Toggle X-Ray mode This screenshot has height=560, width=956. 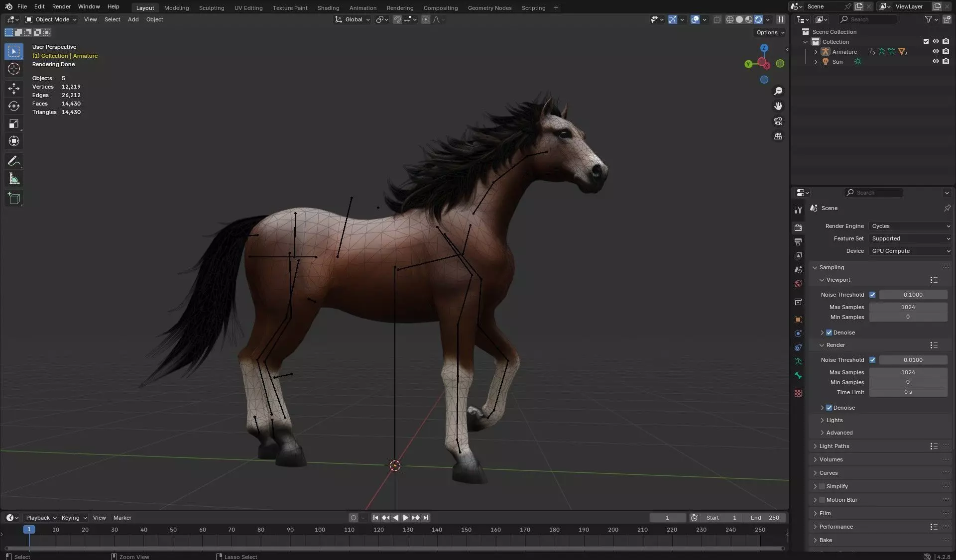pyautogui.click(x=717, y=19)
